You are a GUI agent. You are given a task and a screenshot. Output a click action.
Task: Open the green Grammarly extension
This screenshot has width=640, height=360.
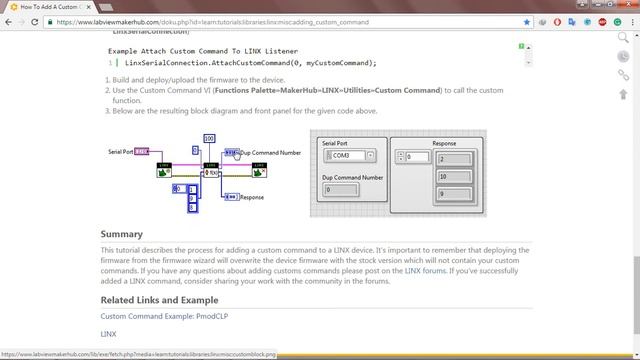click(617, 22)
